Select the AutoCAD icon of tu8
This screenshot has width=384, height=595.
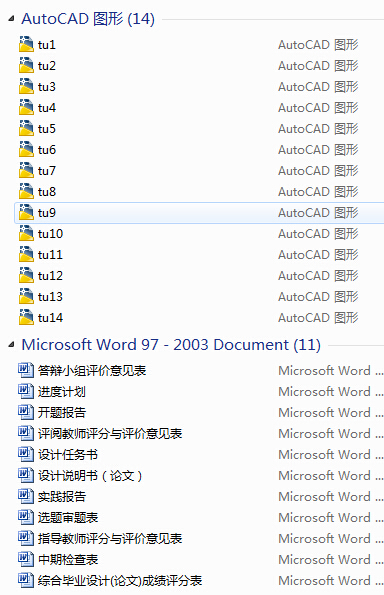(26, 191)
